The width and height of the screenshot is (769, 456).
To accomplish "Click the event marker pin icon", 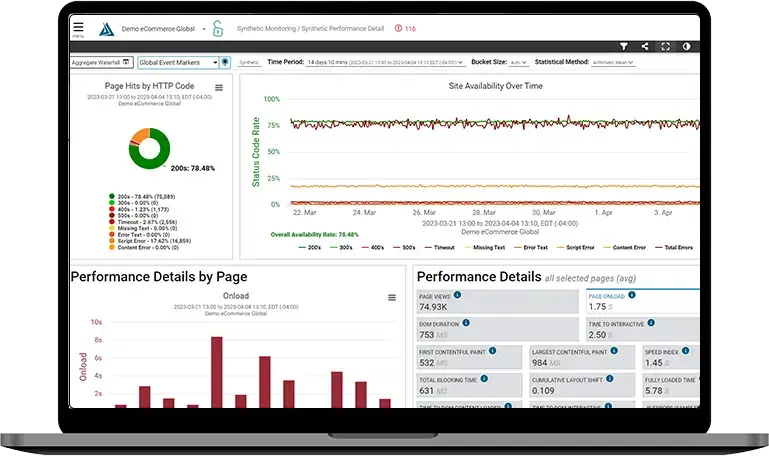I will point(225,62).
